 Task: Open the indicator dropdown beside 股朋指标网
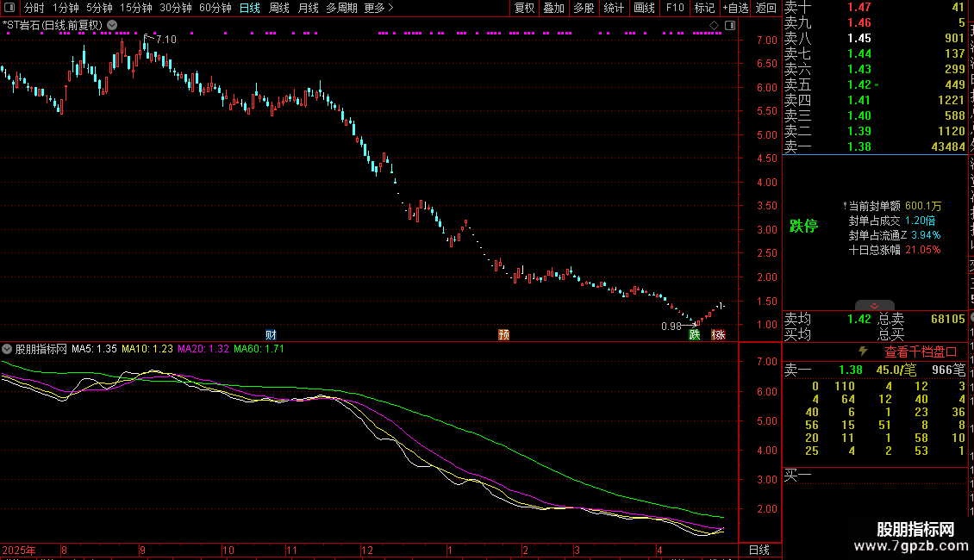pos(7,349)
